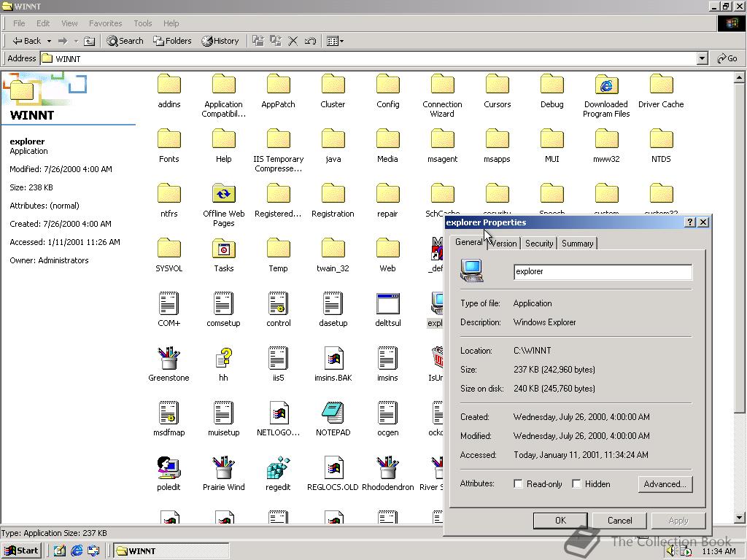
Task: Select the General tab
Action: pos(469,242)
